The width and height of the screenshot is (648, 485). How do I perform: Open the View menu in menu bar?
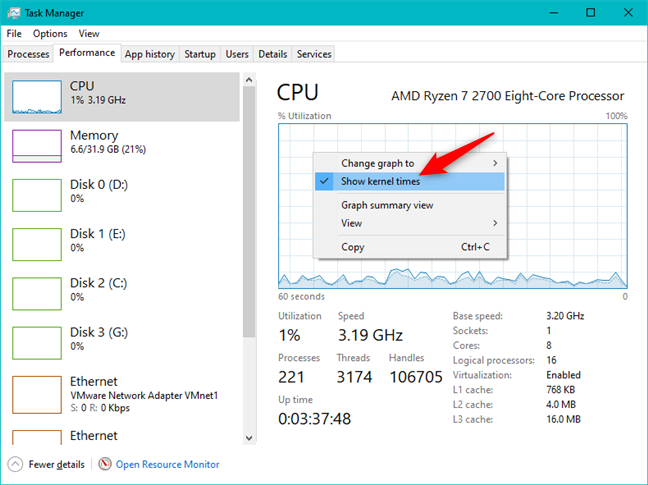pos(89,33)
